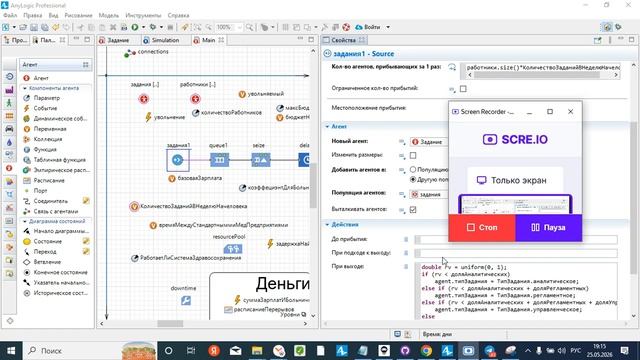Viewport: 640px width, 360px height.
Task: Toggle Выталкивать агентов checkbox
Action: 413,209
